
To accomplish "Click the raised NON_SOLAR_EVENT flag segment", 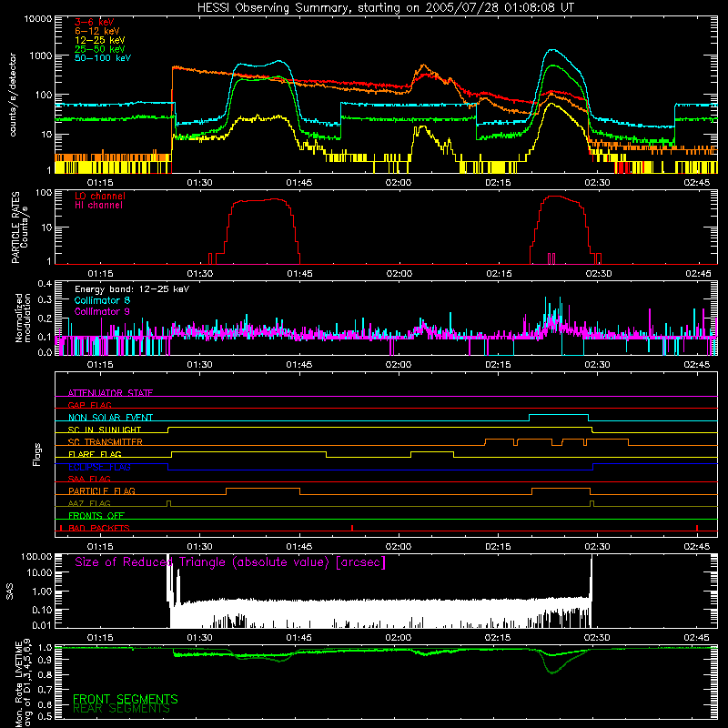I will (x=559, y=414).
